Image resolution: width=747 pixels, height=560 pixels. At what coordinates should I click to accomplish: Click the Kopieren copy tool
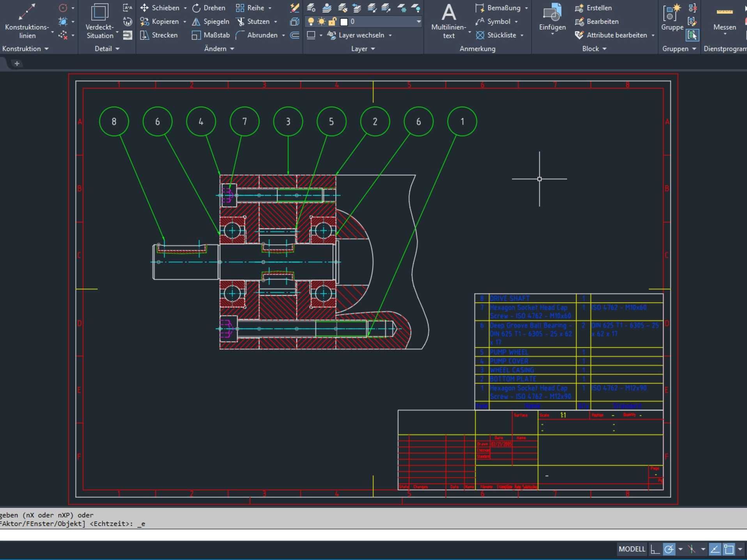click(160, 21)
